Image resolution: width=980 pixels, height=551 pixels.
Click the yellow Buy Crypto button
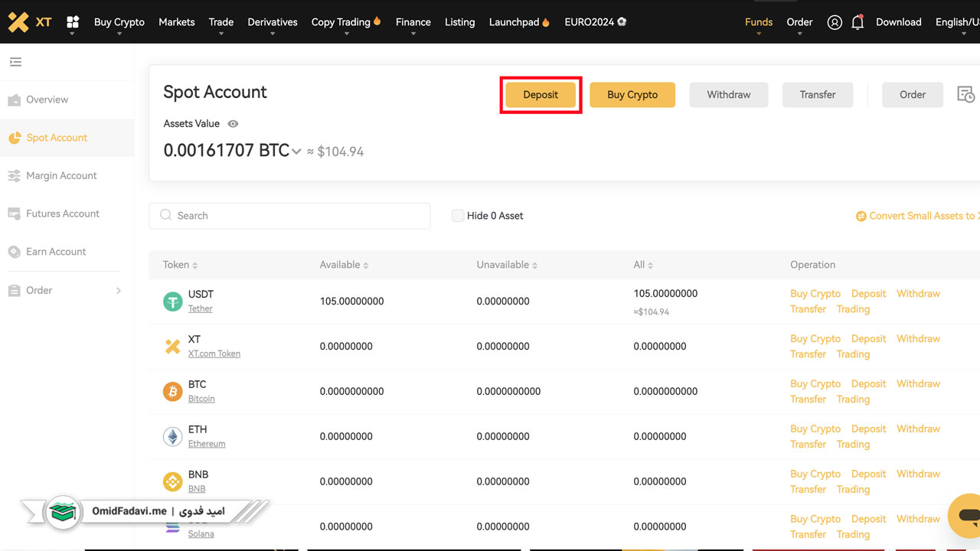click(632, 95)
